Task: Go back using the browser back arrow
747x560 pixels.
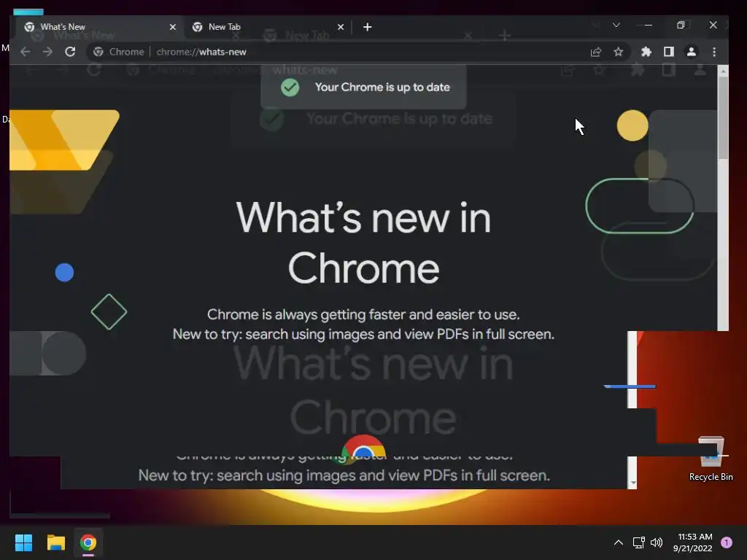Action: (26, 52)
